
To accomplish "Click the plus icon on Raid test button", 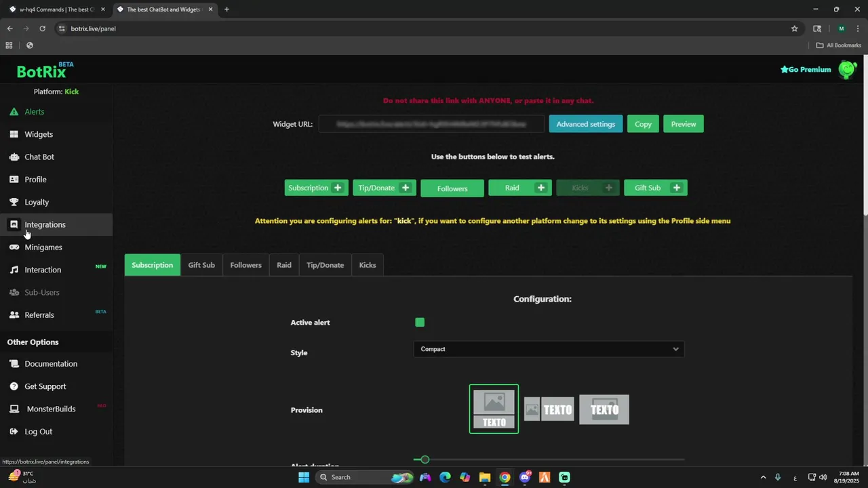I will click(x=541, y=188).
